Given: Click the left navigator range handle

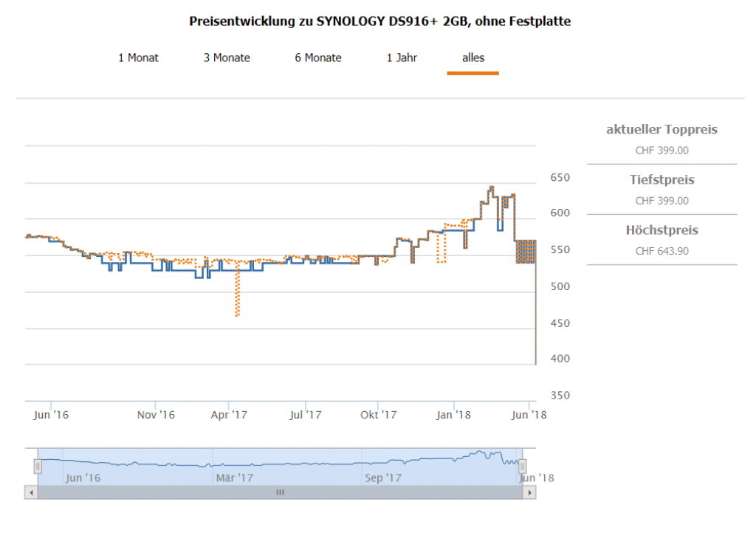Looking at the screenshot, I should (x=38, y=466).
